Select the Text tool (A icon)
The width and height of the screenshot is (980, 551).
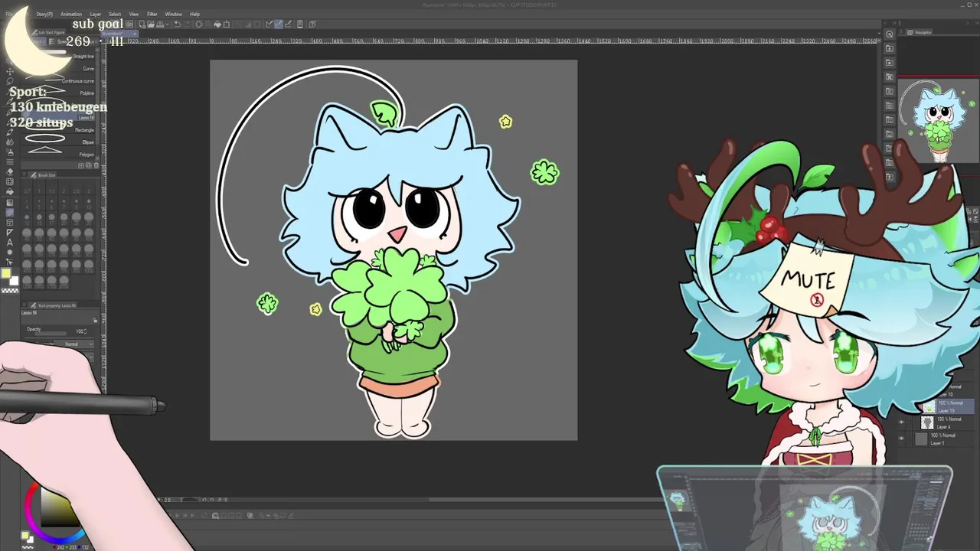(x=10, y=243)
